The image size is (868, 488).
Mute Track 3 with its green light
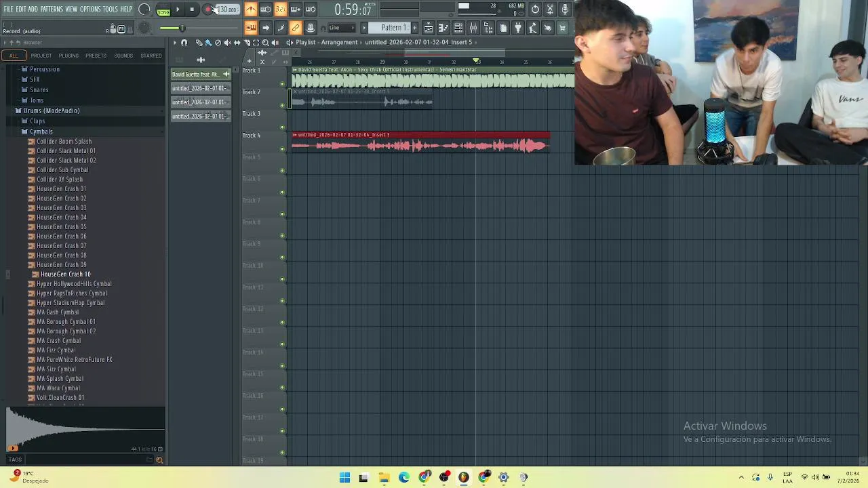point(282,127)
